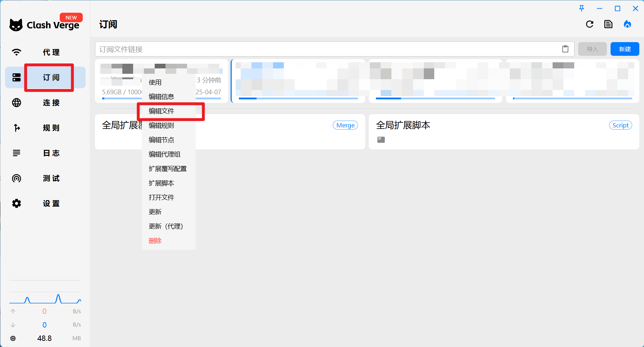
Task: Click the memory chip usage icon
Action: tap(13, 338)
